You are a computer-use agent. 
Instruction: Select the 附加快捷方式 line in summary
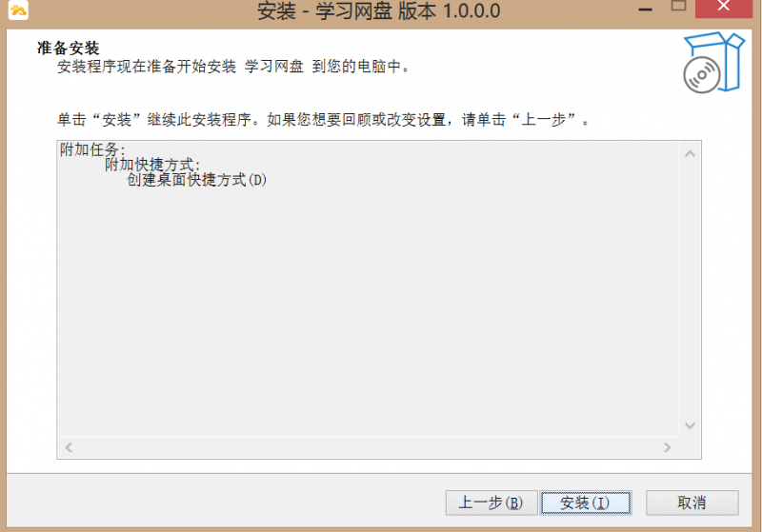(x=152, y=165)
